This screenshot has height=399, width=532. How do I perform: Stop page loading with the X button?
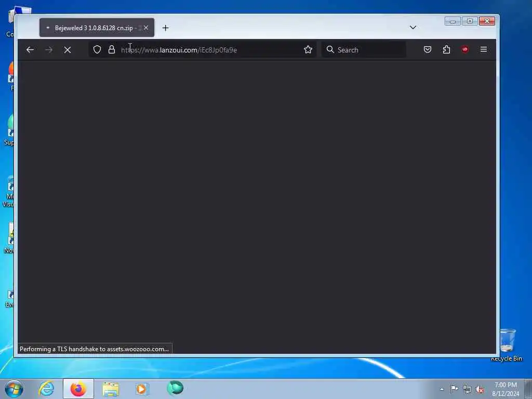click(x=67, y=50)
